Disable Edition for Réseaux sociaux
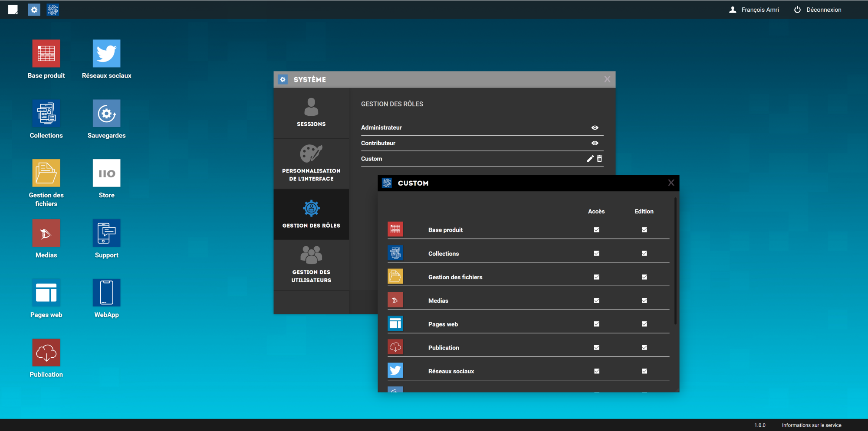868x431 pixels. (x=644, y=371)
